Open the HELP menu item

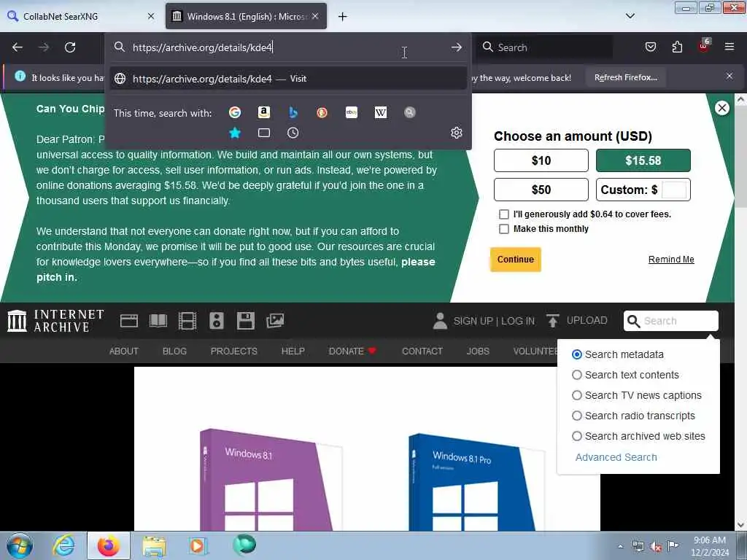tap(293, 351)
